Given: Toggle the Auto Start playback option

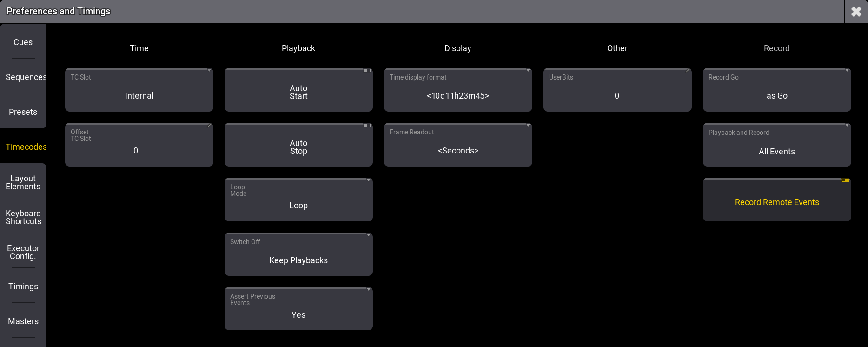Looking at the screenshot, I should pyautogui.click(x=298, y=90).
